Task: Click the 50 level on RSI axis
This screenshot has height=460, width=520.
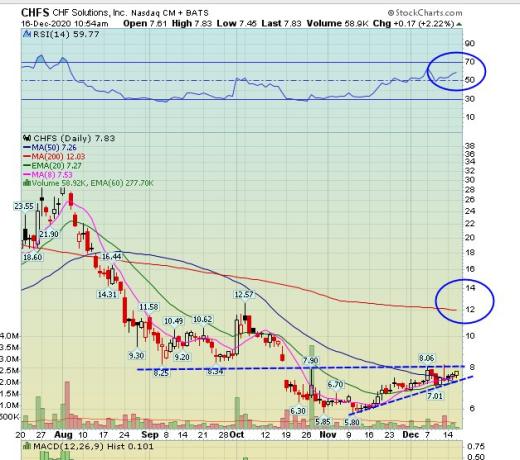Action: coord(470,80)
